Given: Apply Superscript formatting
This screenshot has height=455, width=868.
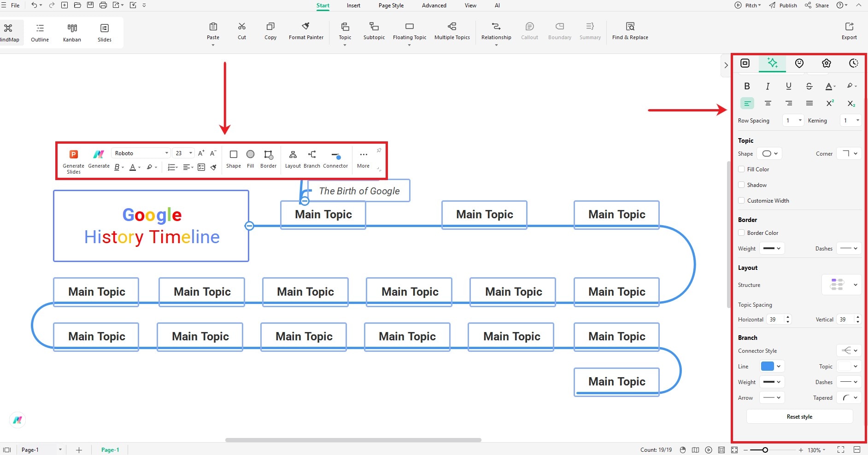Looking at the screenshot, I should [x=830, y=103].
